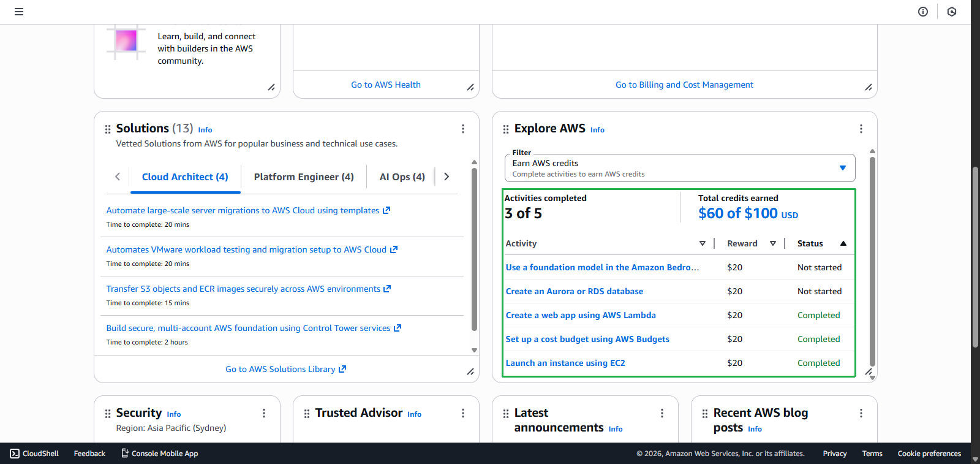Open the Solutions widget three-dot menu

[x=463, y=129]
